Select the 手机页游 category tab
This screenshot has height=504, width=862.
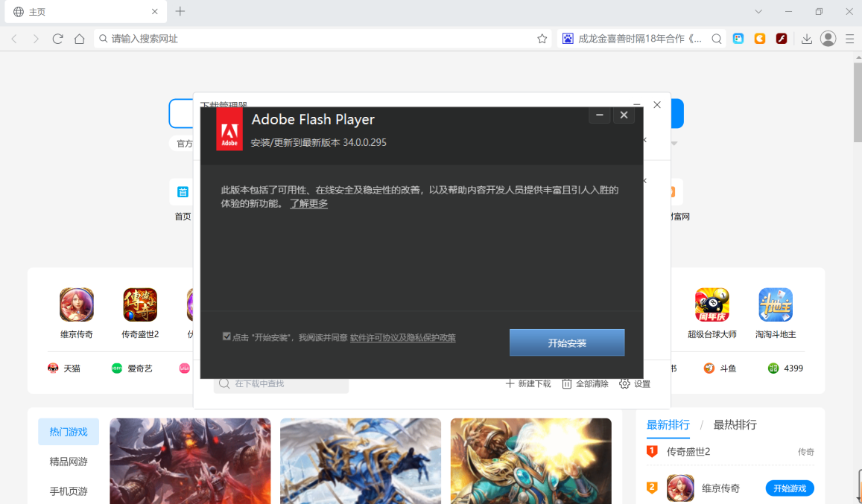tap(68, 491)
